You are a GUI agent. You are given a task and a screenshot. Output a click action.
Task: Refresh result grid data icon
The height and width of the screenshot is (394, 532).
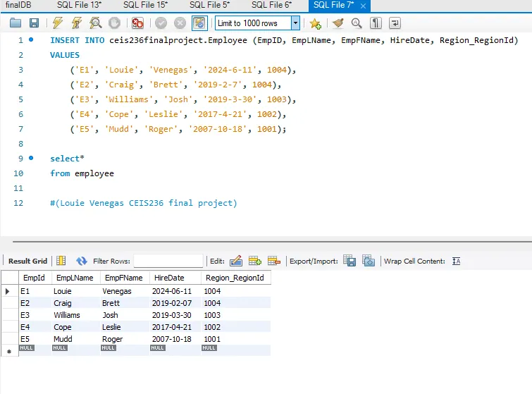click(82, 261)
